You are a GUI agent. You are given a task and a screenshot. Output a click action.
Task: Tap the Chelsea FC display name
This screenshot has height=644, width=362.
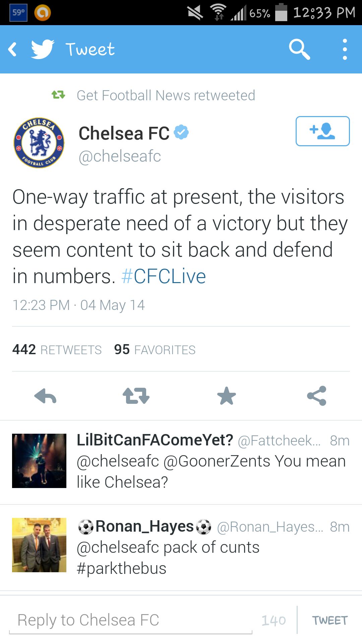124,133
